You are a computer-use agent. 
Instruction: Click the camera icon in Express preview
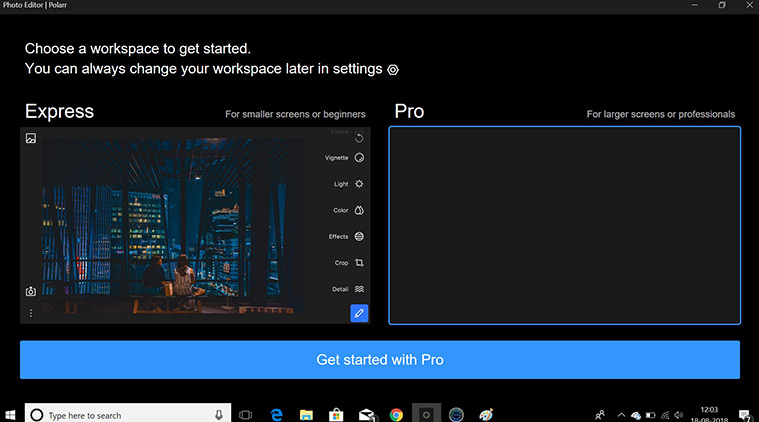[x=31, y=292]
